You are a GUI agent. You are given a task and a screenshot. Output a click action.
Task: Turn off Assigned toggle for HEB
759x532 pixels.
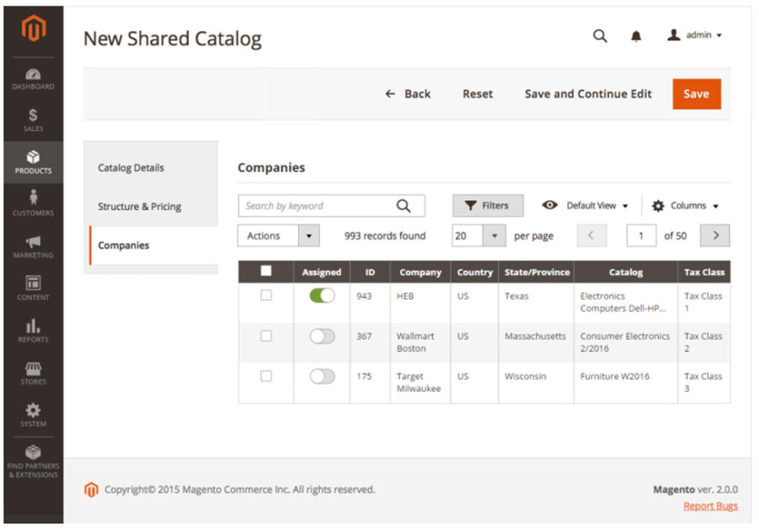[x=322, y=296]
